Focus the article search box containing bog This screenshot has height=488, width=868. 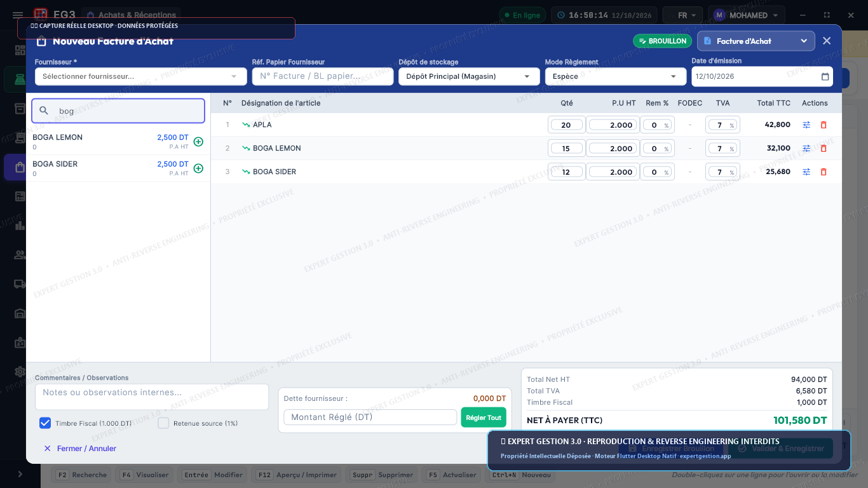(118, 111)
